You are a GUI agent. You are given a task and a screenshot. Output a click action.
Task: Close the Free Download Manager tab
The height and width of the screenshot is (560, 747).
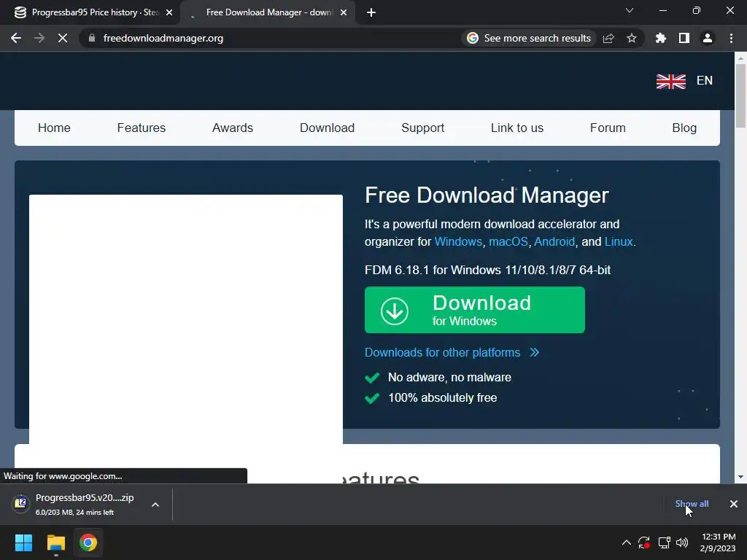344,13
